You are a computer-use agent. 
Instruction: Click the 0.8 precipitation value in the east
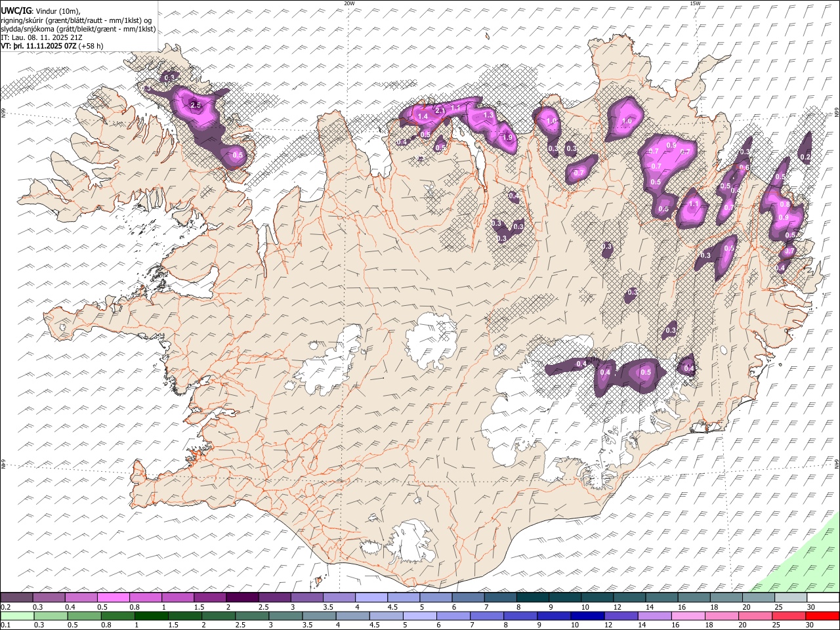pos(784,205)
